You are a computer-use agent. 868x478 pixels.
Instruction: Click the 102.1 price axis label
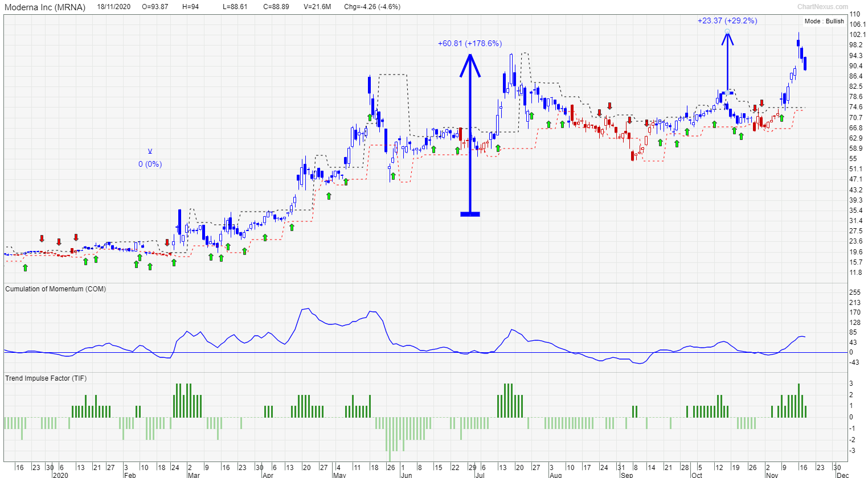pos(857,34)
